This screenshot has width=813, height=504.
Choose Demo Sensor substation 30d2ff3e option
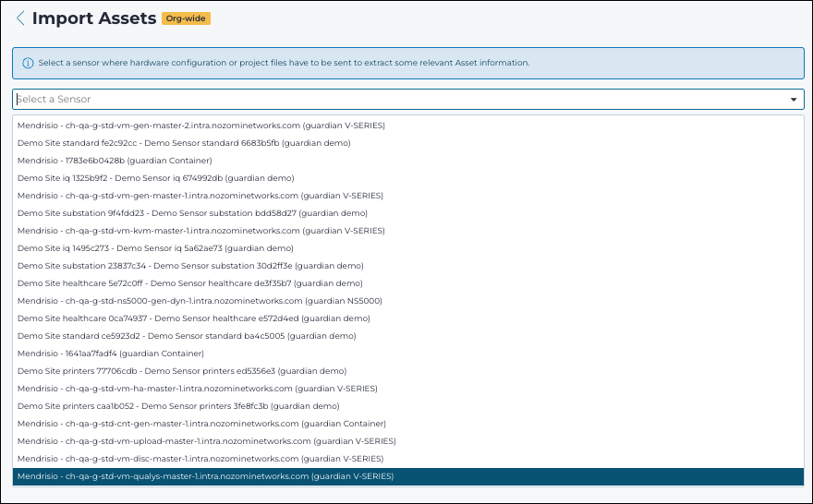pyautogui.click(x=408, y=266)
